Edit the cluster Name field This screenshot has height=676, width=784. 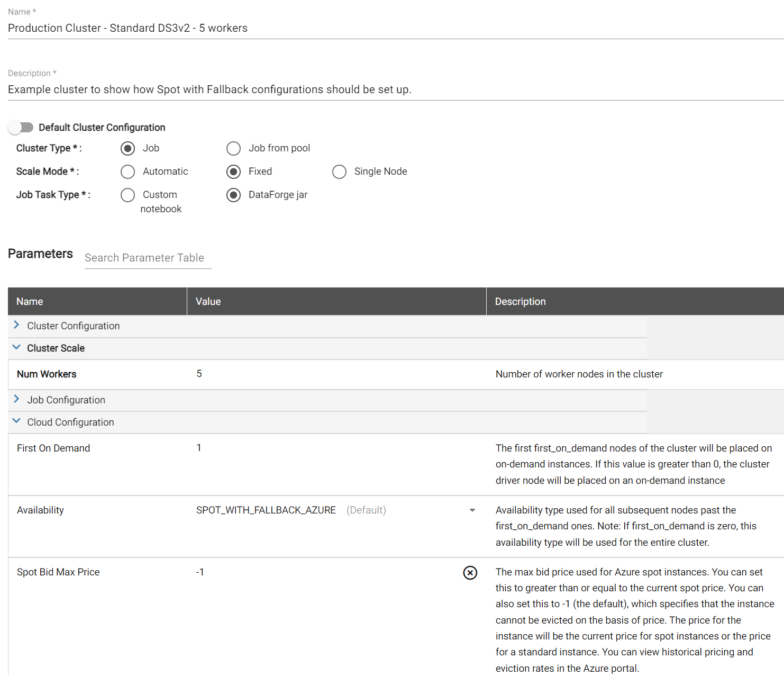(396, 28)
